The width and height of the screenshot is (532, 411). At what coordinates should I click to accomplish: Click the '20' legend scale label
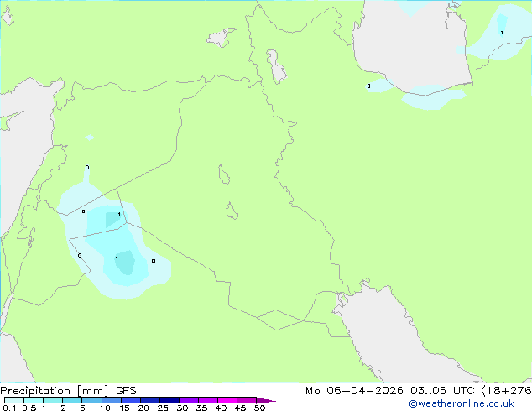pyautogui.click(x=143, y=408)
